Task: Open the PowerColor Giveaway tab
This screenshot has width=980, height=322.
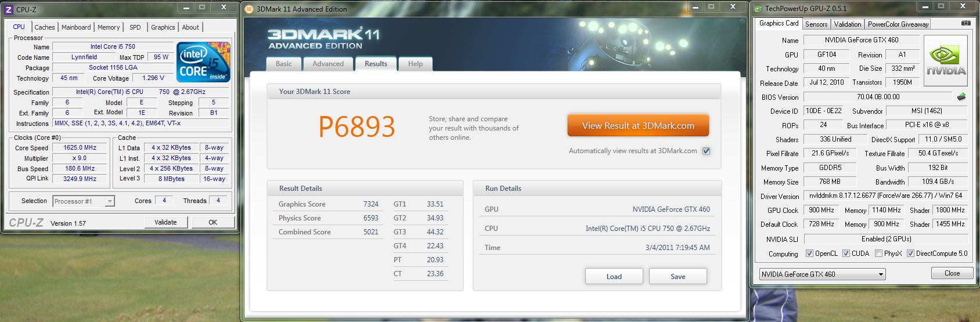Action: 898,24
